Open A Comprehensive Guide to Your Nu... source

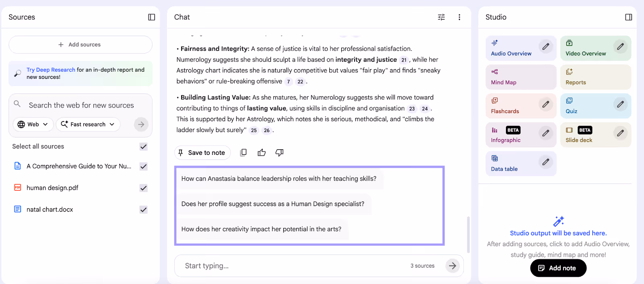(x=79, y=166)
